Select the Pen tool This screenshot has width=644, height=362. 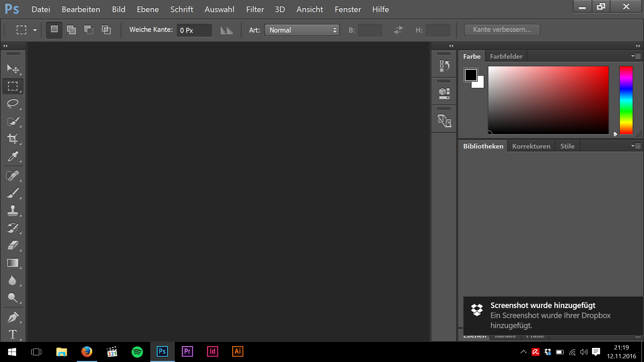pos(13,317)
